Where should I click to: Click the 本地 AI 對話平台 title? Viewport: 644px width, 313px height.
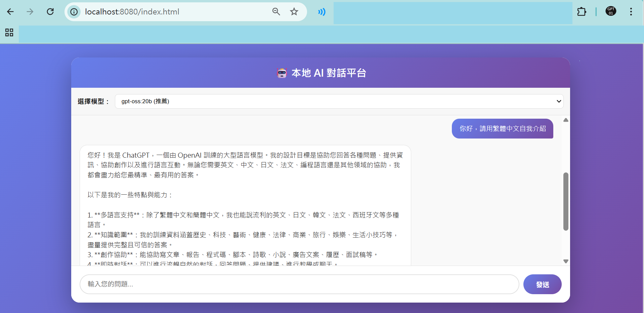[329, 73]
